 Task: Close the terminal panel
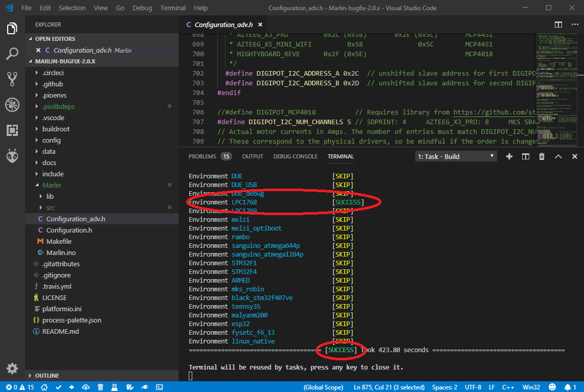[x=575, y=157]
